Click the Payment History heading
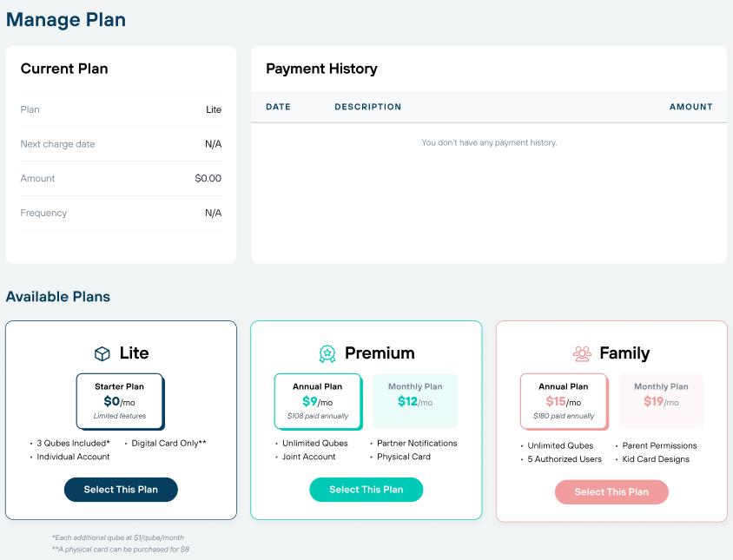Image resolution: width=733 pixels, height=560 pixels. [321, 69]
